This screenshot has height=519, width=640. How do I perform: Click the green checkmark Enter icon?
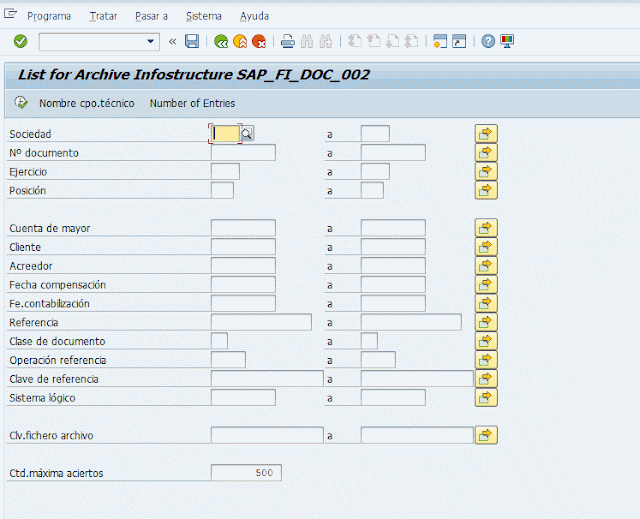pyautogui.click(x=20, y=41)
